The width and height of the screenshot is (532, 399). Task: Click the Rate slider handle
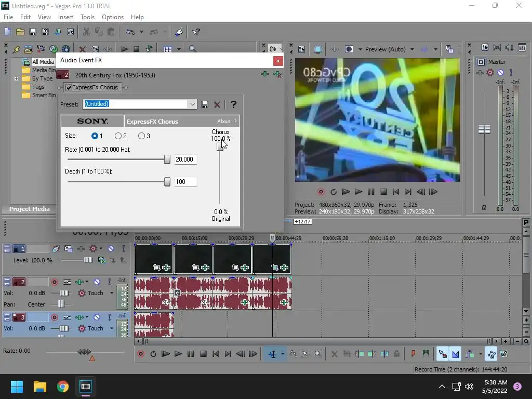(167, 159)
